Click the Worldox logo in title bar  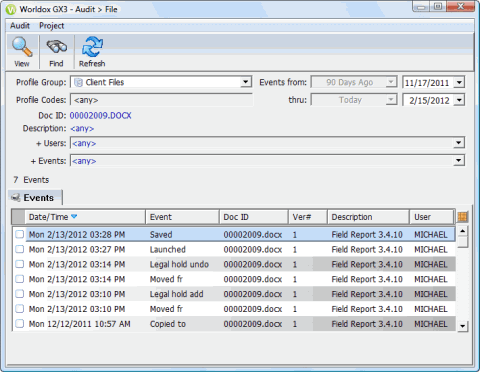[11, 10]
